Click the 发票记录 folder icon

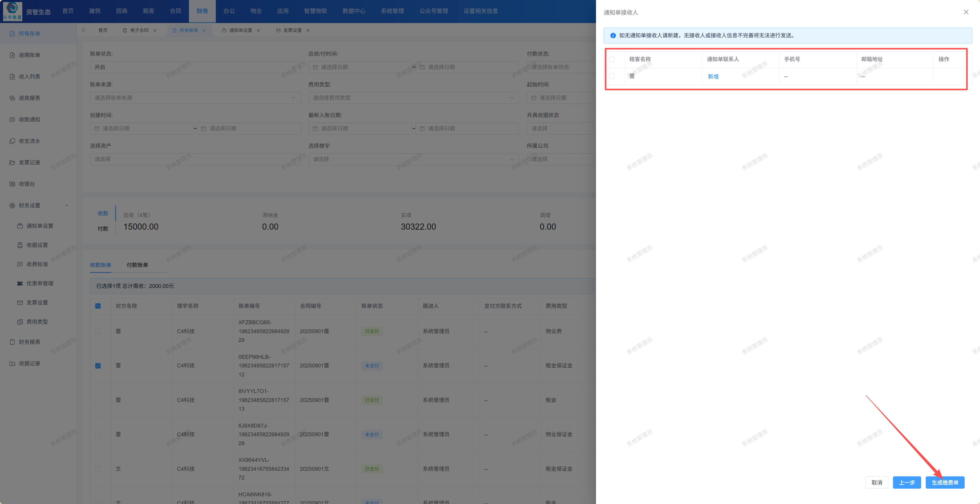pos(12,163)
